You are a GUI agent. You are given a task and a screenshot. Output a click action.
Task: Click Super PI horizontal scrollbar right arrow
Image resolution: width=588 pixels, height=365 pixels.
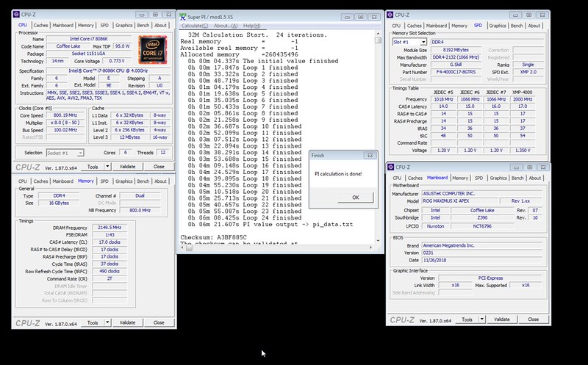(371, 247)
